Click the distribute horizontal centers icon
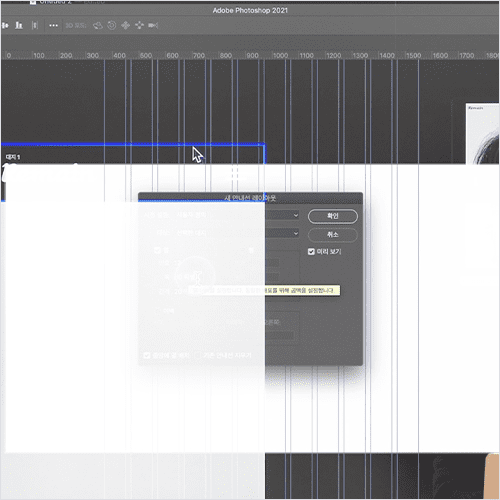Screen dimensions: 500x500 pyautogui.click(x=5, y=25)
